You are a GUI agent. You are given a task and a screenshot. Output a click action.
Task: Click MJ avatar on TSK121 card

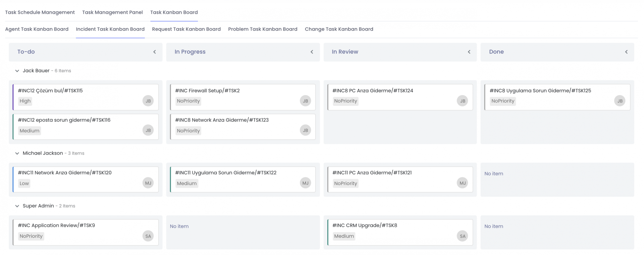pos(462,183)
